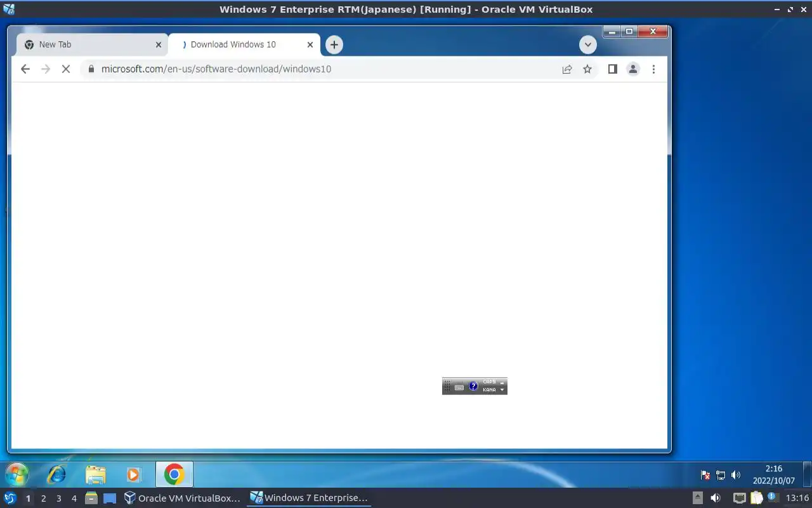Toggle CAPS on the IME language bar
This screenshot has height=508, width=812.
[489, 382]
